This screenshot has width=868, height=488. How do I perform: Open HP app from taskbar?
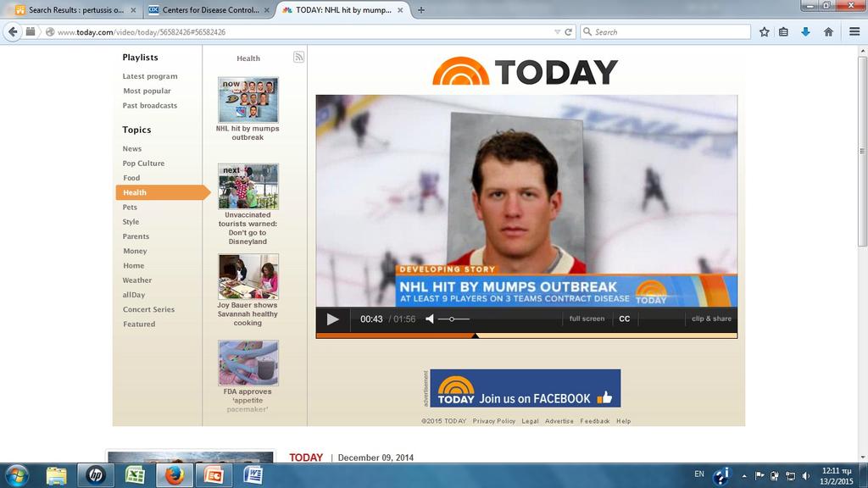click(95, 475)
